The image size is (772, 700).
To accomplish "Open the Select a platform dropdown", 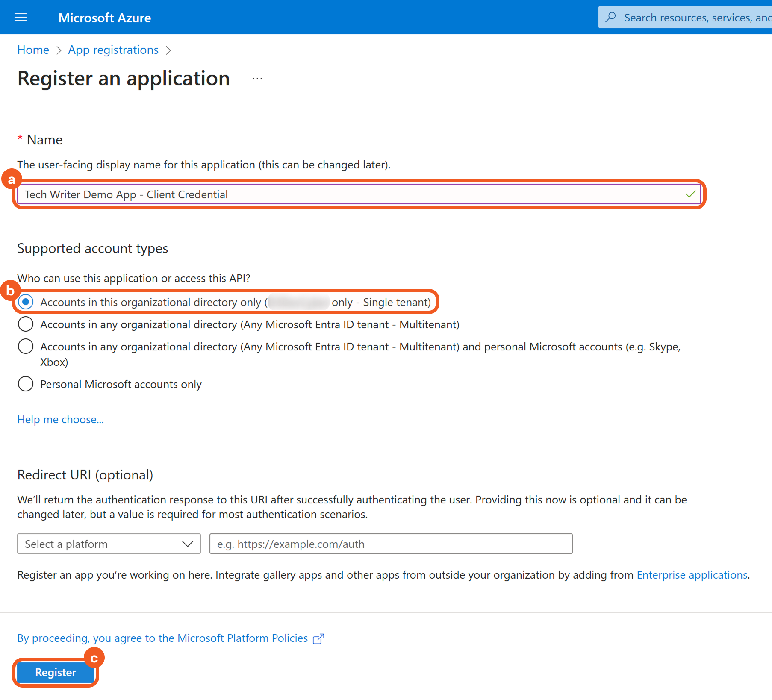I will [x=109, y=544].
